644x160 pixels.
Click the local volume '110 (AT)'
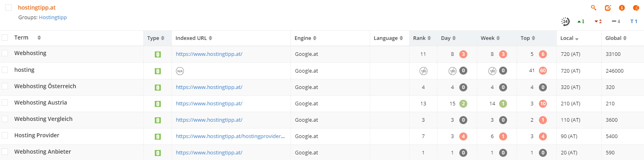tap(570, 120)
